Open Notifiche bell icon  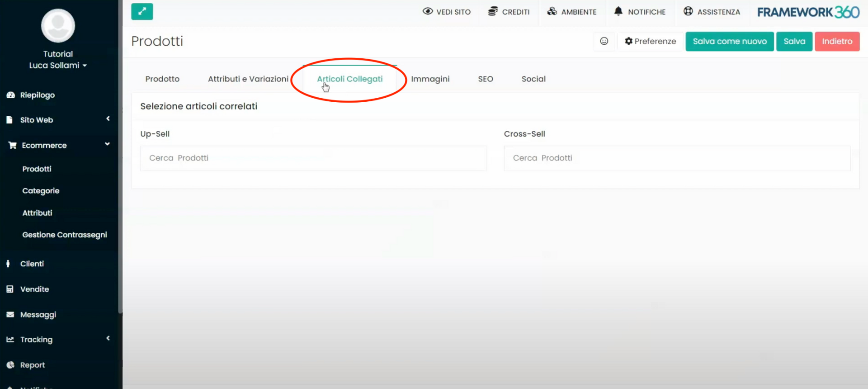[x=618, y=11]
